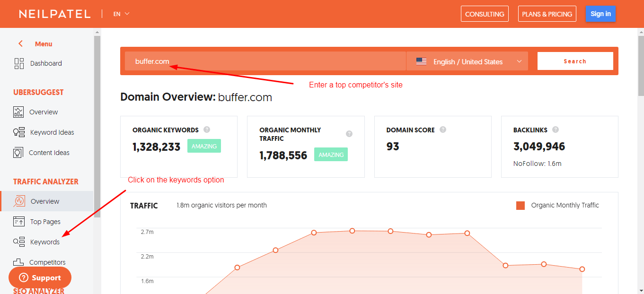Click the Traffic Analyzer Overview pulse icon

pos(19,201)
